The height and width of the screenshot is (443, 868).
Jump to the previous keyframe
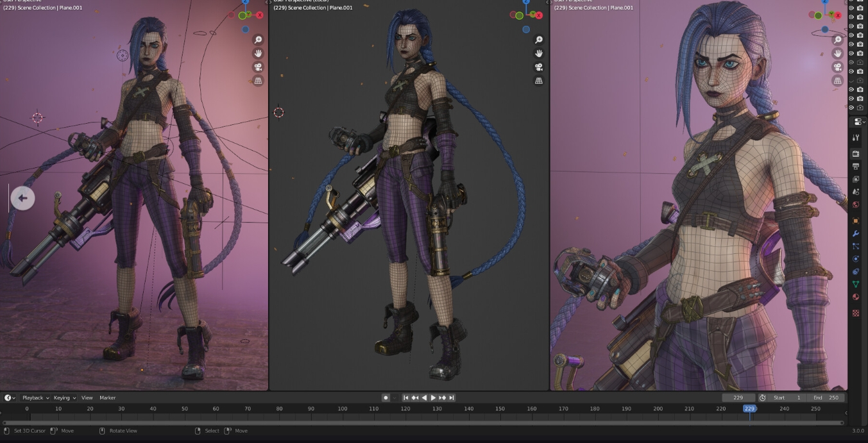pyautogui.click(x=414, y=397)
